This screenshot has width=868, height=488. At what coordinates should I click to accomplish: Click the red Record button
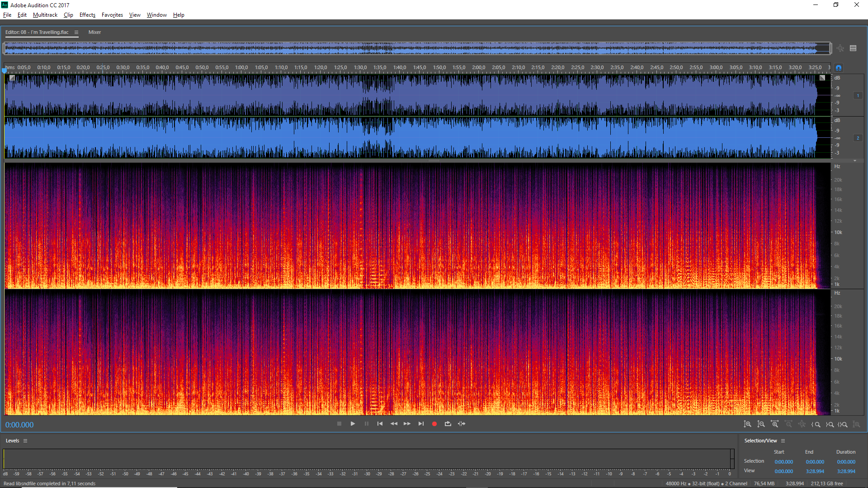click(x=434, y=424)
